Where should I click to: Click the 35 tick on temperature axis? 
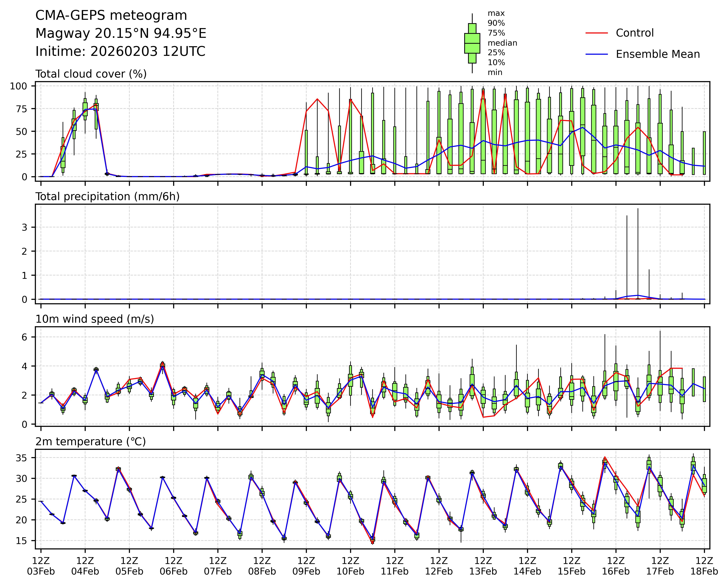[21, 458]
